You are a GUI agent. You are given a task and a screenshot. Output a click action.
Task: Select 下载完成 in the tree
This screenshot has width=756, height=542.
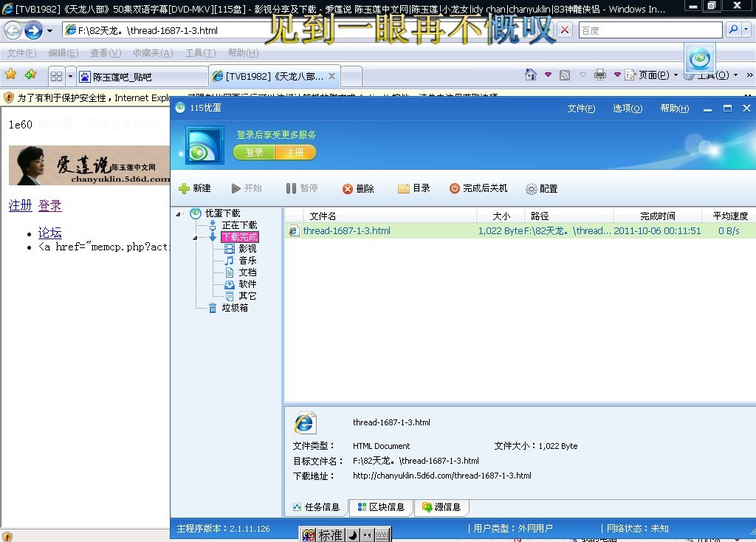coord(240,237)
